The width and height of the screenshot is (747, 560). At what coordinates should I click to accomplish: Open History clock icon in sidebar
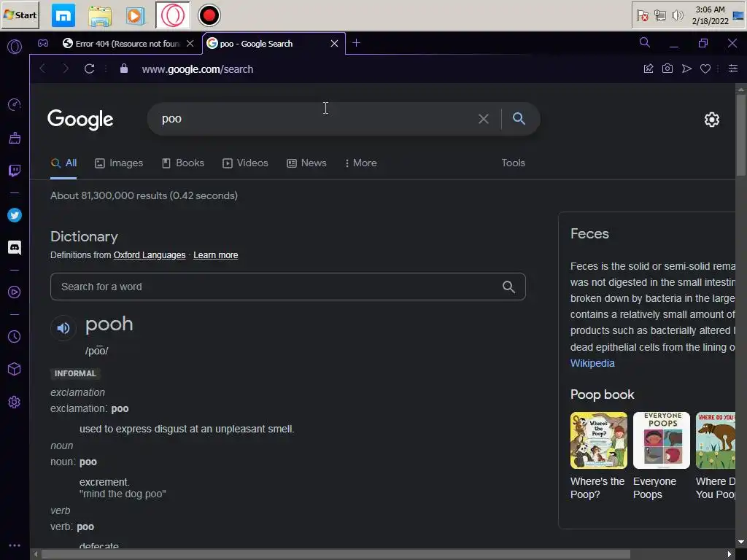coord(15,337)
